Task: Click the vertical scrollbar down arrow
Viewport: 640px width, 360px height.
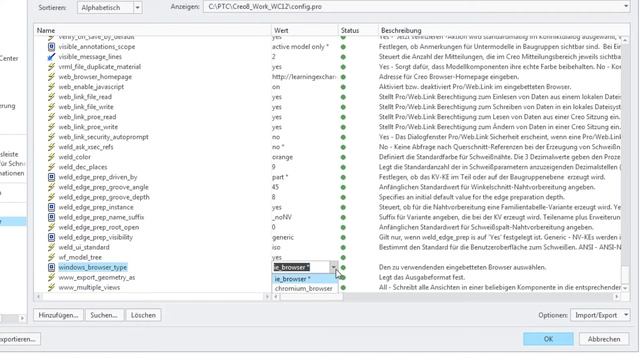Action: [626, 288]
